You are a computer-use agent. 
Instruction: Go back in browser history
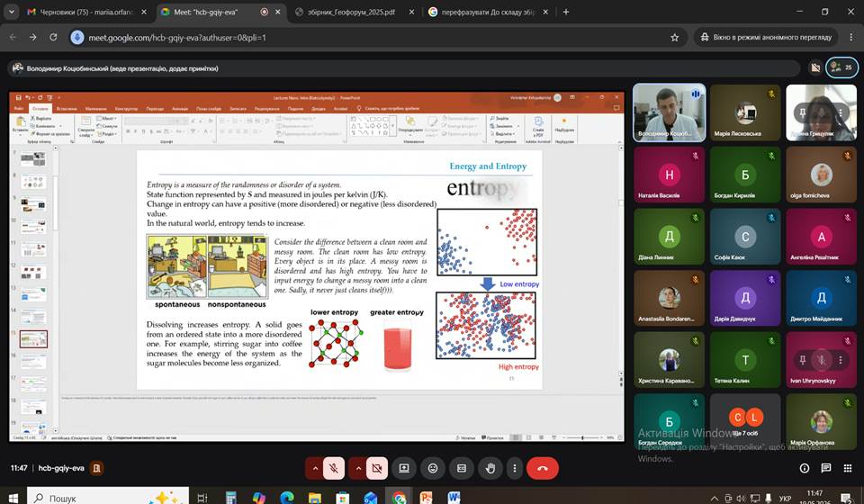pyautogui.click(x=13, y=37)
